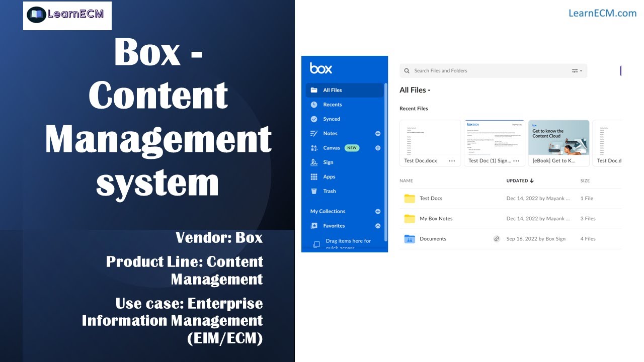The height and width of the screenshot is (362, 644).
Task: Click the My Box Notes folder icon
Action: pyautogui.click(x=410, y=219)
